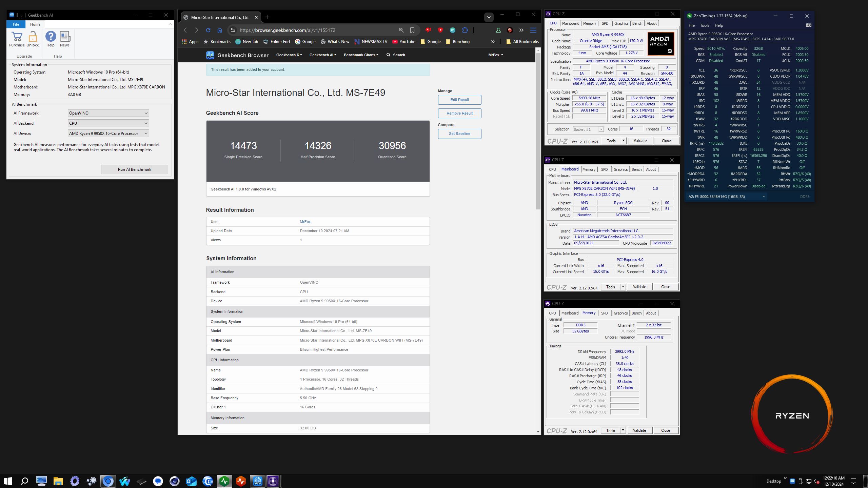This screenshot has height=488, width=868.
Task: Reload the Geekbench browser page
Action: [x=208, y=30]
